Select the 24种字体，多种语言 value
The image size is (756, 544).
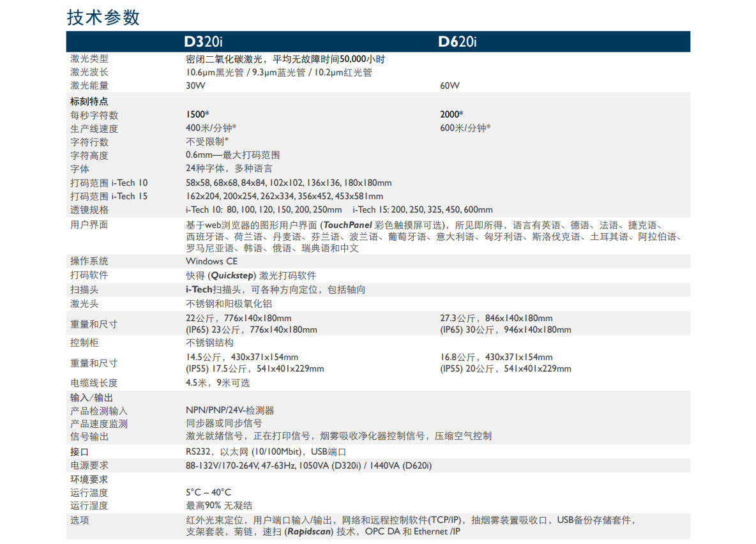pos(229,169)
